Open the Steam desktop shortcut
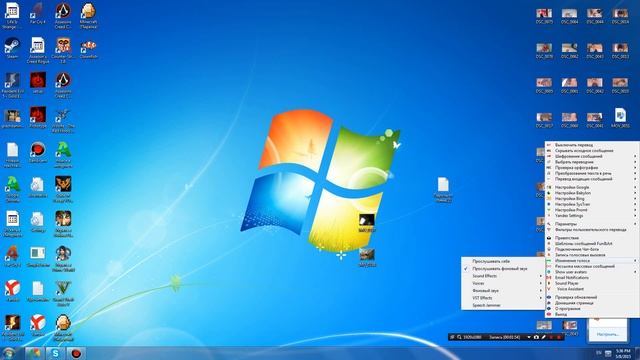This screenshot has width=640, height=360. (12, 49)
